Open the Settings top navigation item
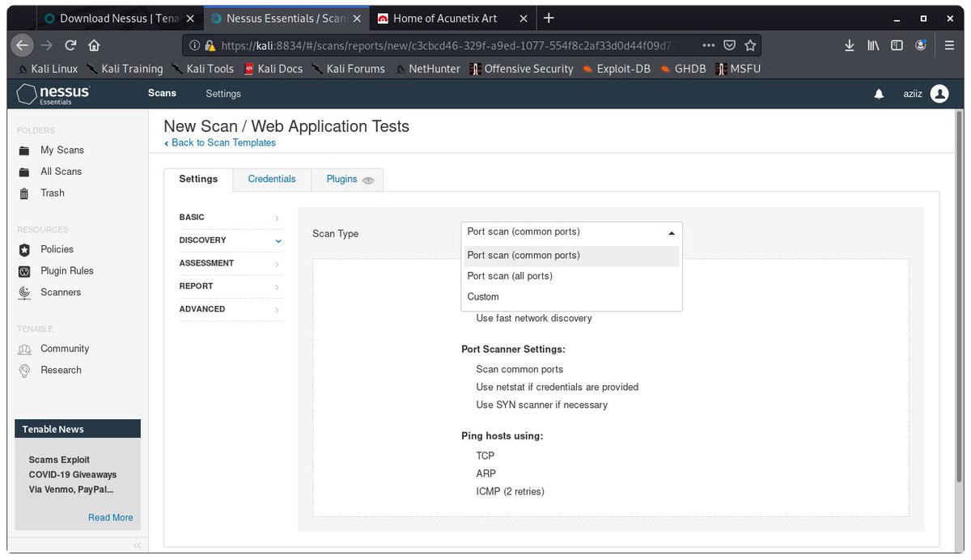The height and width of the screenshot is (560, 971). [x=223, y=94]
